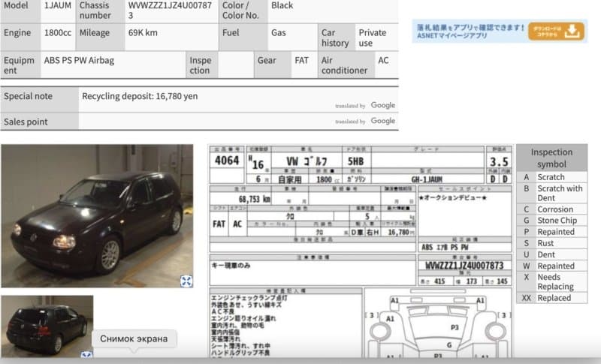Open the auction sheet image
Screen dimensions: 601x364
point(361,251)
